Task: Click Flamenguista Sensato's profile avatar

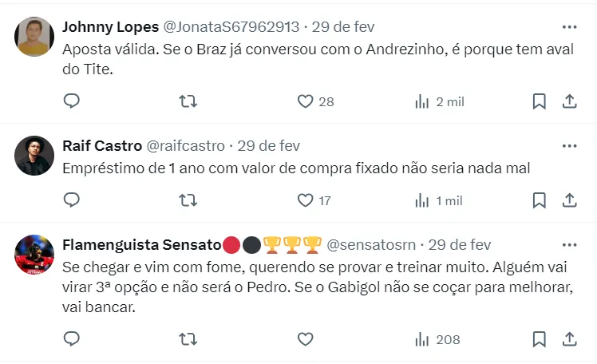Action: point(34,255)
